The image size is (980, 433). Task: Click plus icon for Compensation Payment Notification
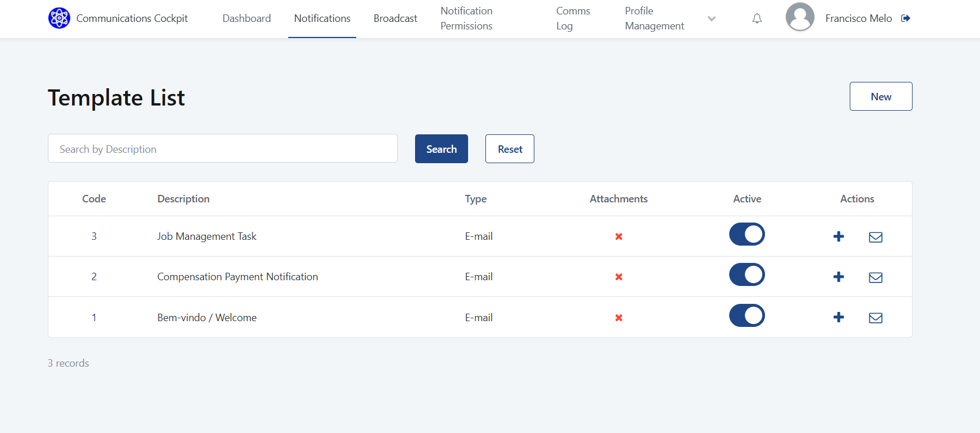tap(839, 277)
